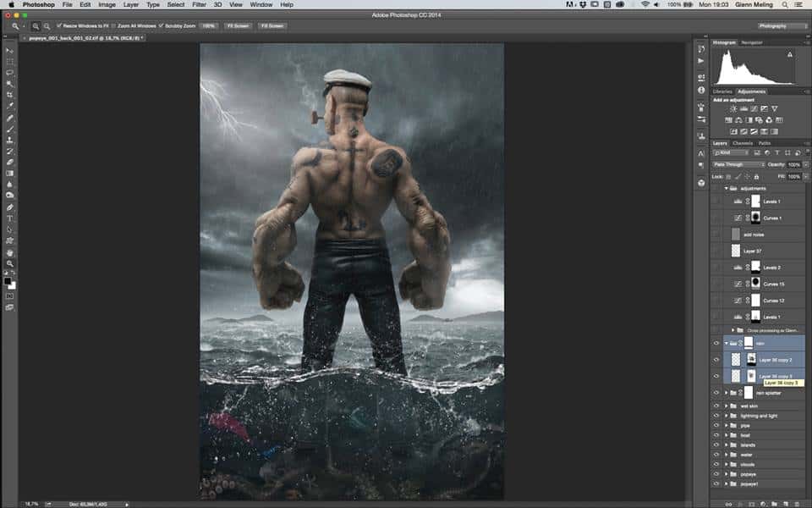Click the Zoom Out magnifier icon

(x=47, y=26)
